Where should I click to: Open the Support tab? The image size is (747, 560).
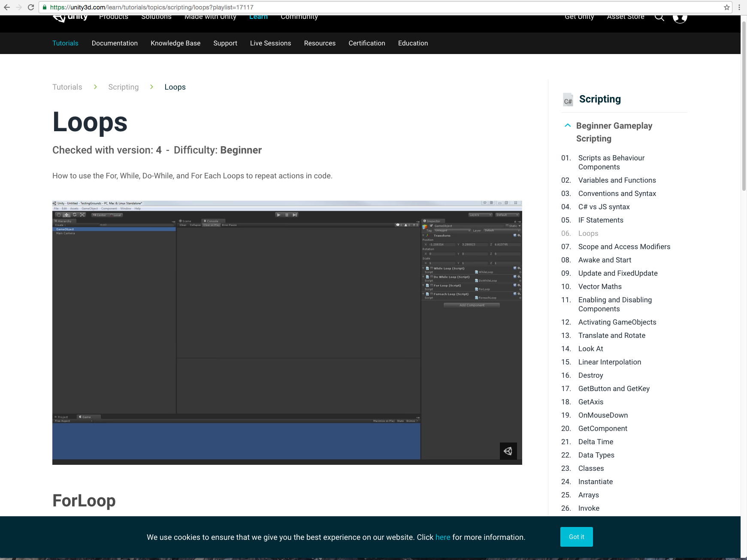[x=225, y=43]
